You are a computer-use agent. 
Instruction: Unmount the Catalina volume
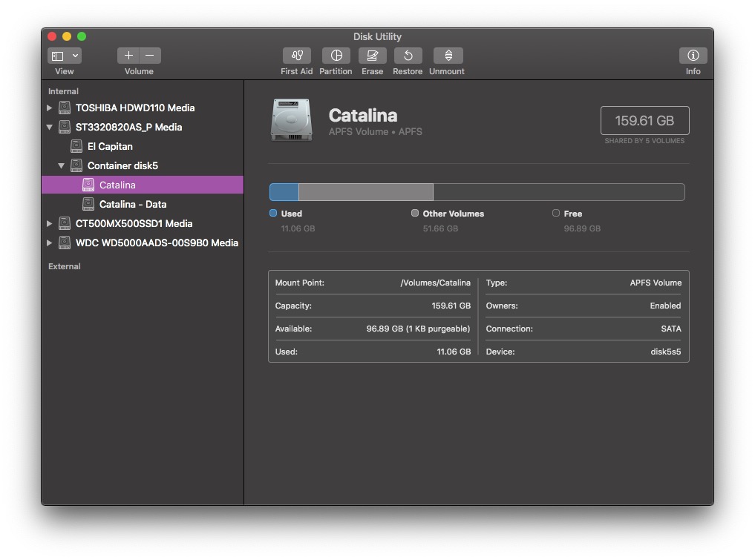click(448, 56)
